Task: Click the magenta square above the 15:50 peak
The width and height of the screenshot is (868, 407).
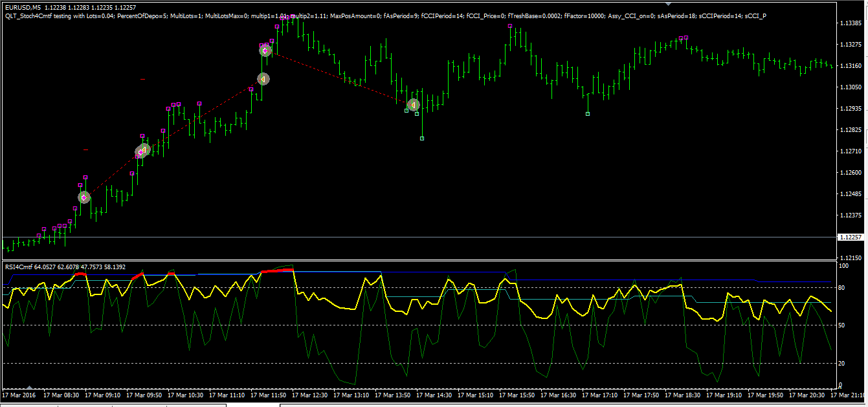Action: 510,26
